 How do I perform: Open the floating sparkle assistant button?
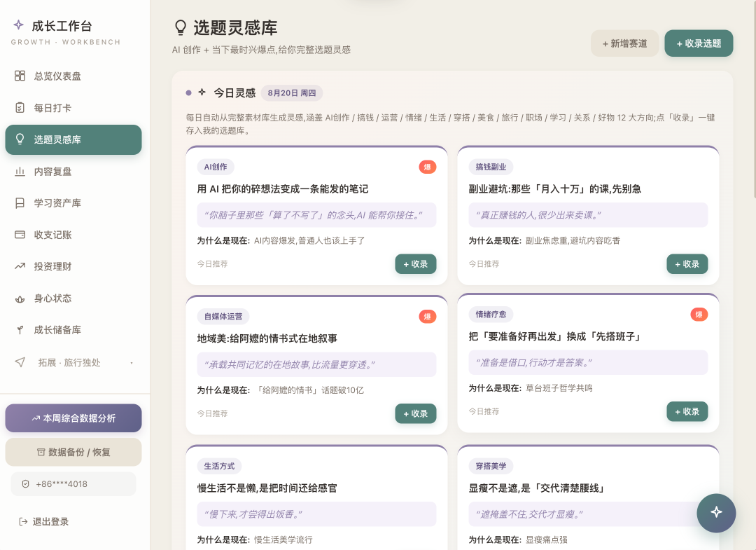click(716, 512)
